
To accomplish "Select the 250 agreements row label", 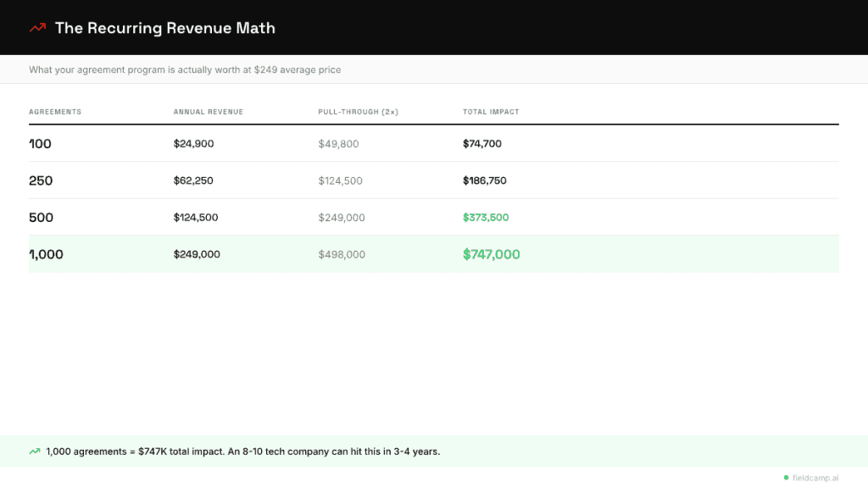I will tap(41, 180).
